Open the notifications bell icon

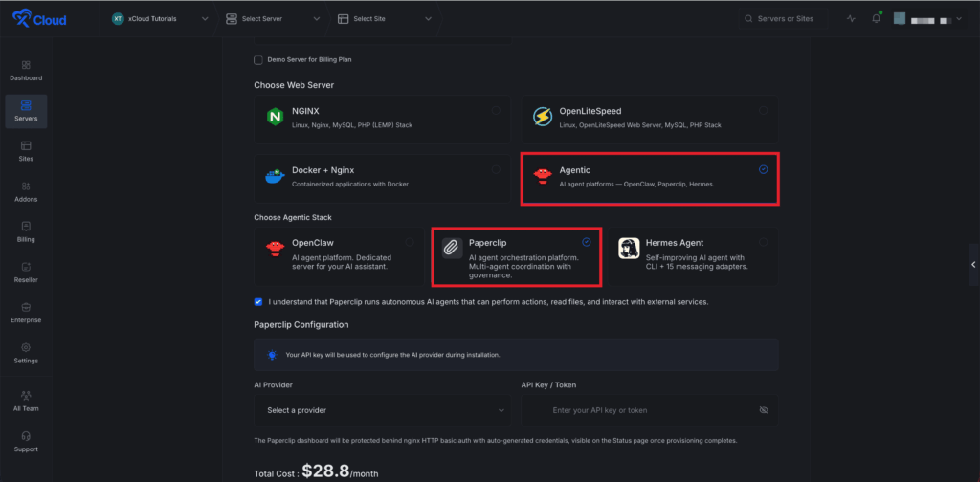click(x=877, y=19)
